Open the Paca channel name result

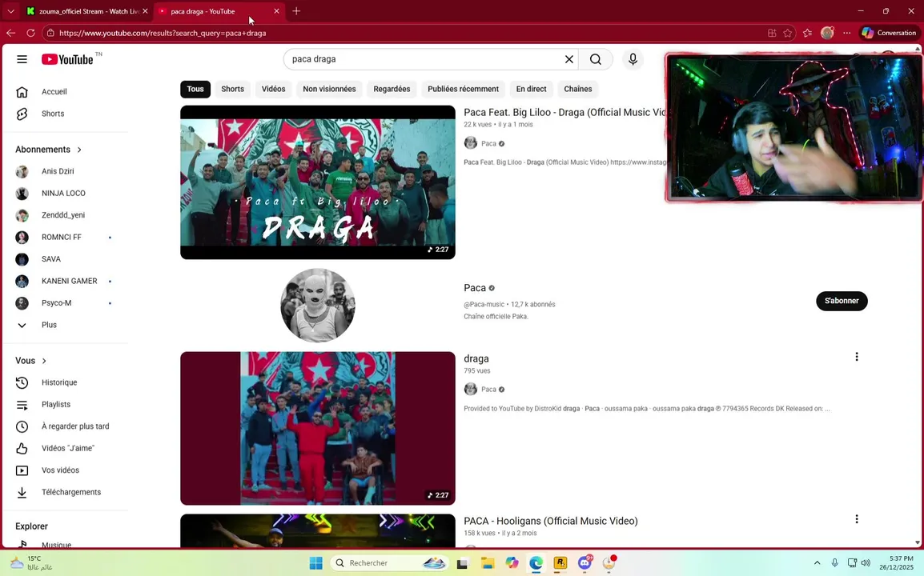click(x=475, y=288)
